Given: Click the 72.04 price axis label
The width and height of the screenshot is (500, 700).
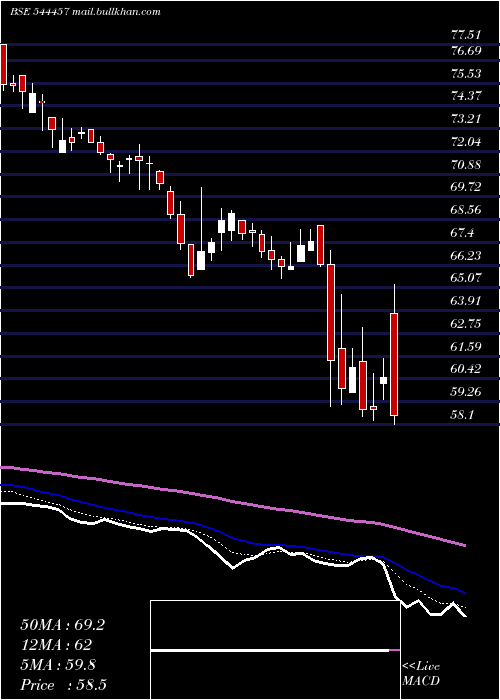Looking at the screenshot, I should [466, 142].
